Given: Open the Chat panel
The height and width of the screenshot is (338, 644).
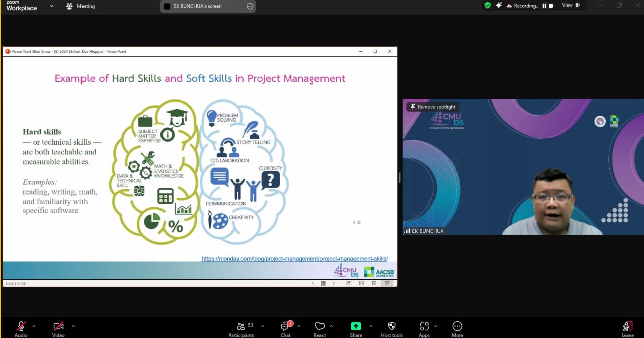Looking at the screenshot, I should pos(285,327).
